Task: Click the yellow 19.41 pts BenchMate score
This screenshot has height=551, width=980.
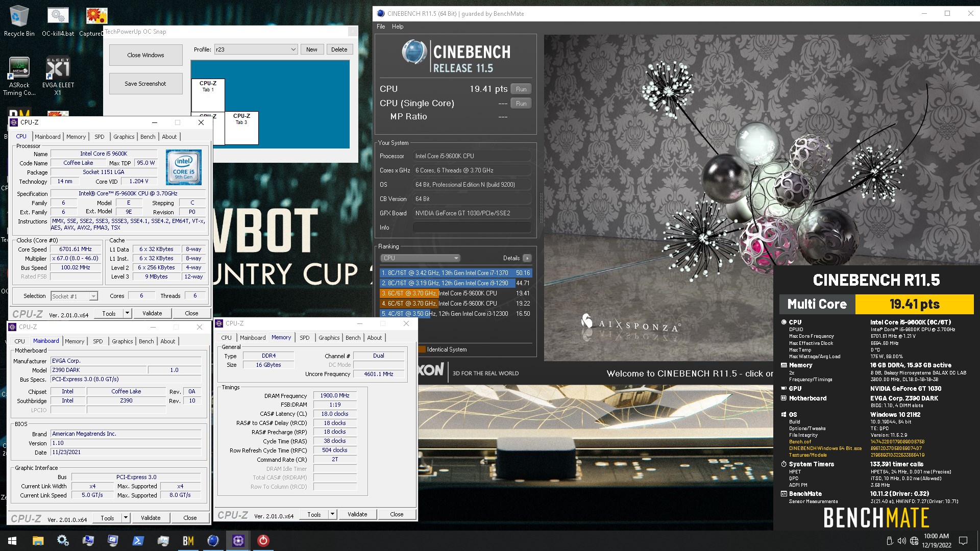Action: click(x=914, y=304)
